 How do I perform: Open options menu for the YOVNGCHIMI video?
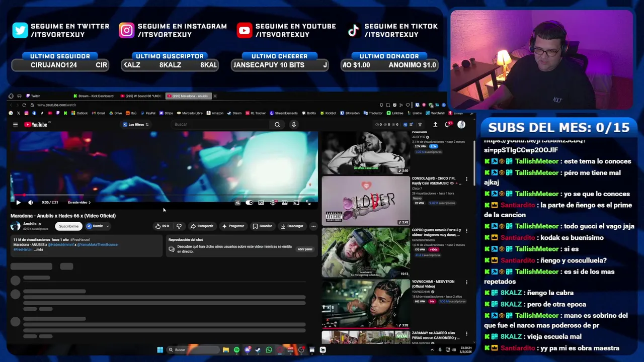pos(466,283)
